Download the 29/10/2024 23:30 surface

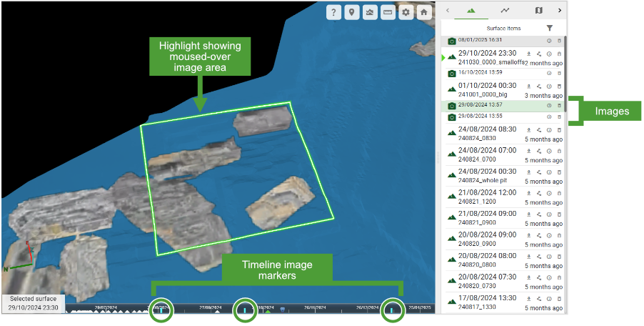pyautogui.click(x=529, y=54)
